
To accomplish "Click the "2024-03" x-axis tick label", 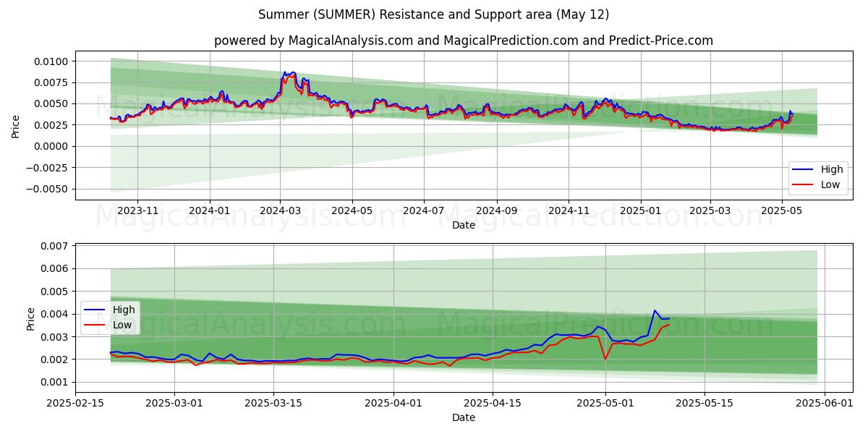I will 281,210.
